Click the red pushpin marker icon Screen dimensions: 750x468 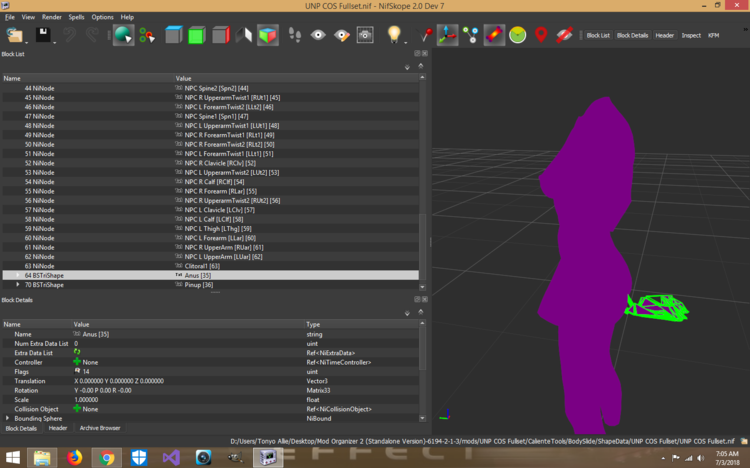pyautogui.click(x=424, y=35)
